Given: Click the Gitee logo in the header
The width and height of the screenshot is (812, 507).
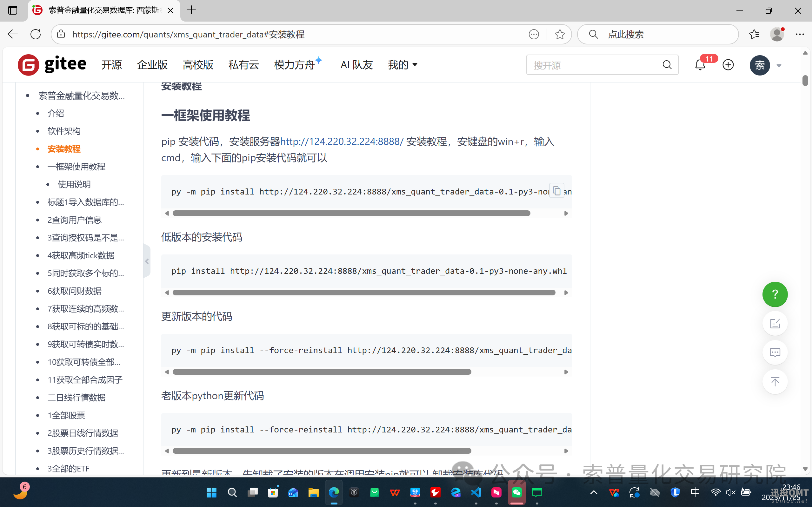Looking at the screenshot, I should [x=52, y=64].
